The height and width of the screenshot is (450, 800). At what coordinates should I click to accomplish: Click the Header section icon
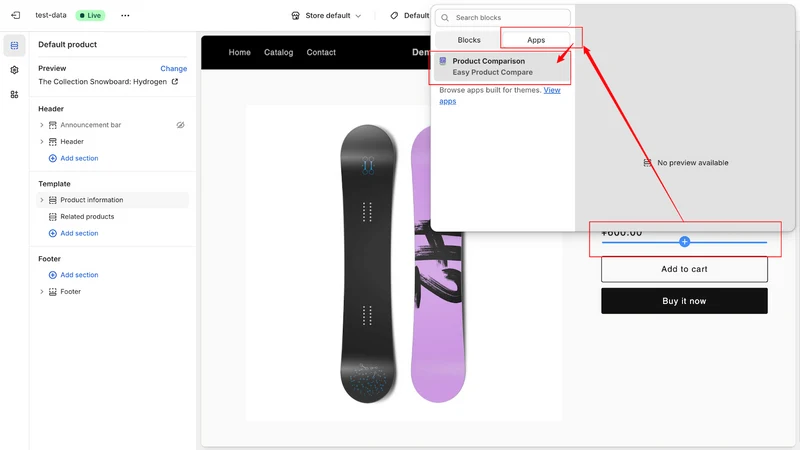coord(53,142)
